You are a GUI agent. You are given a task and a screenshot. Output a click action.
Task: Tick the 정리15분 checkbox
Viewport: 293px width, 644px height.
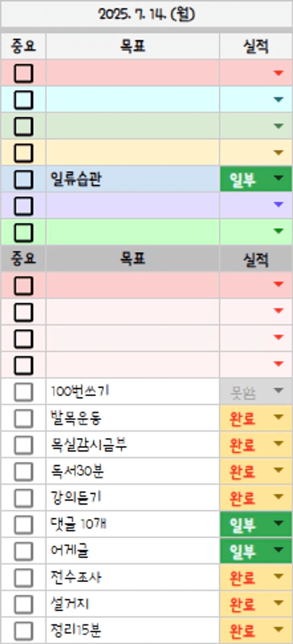pos(23,631)
